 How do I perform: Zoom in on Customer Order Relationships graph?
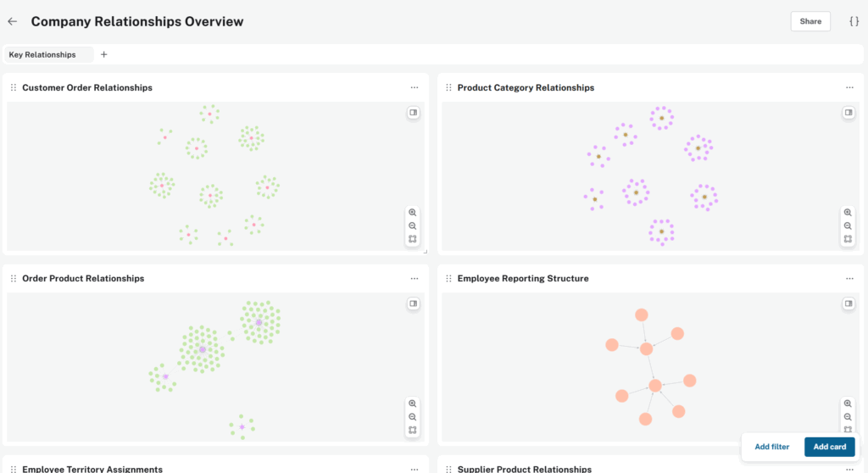(413, 213)
